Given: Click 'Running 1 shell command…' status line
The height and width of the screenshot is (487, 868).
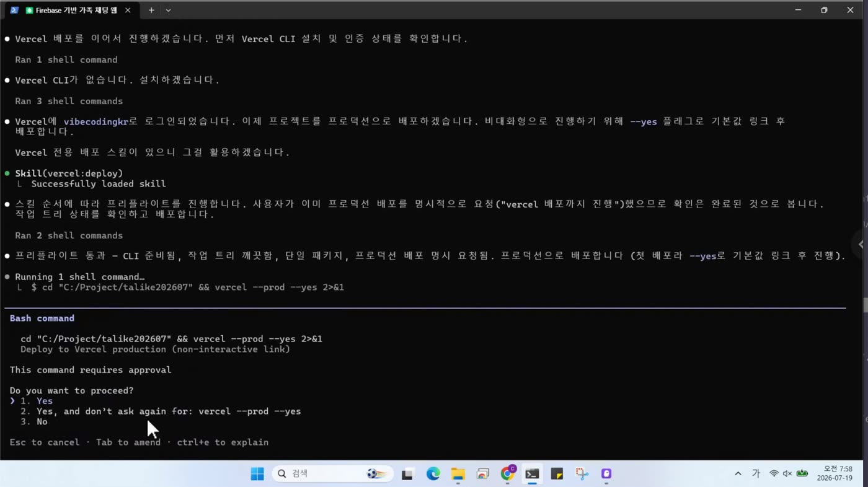Looking at the screenshot, I should click(x=79, y=277).
